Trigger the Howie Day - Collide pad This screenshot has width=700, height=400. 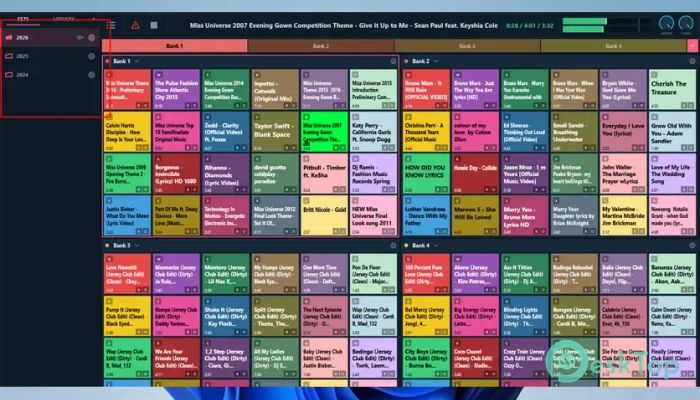[x=475, y=174]
